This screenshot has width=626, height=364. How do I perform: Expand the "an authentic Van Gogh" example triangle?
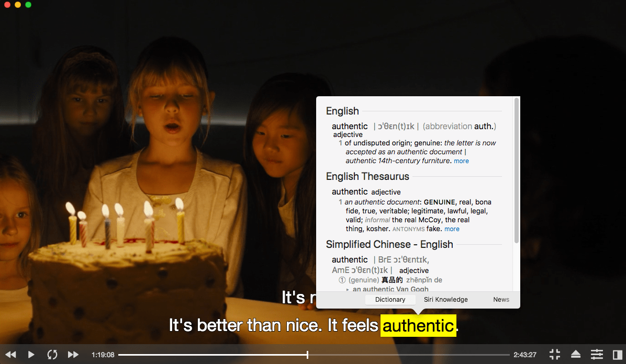point(348,290)
